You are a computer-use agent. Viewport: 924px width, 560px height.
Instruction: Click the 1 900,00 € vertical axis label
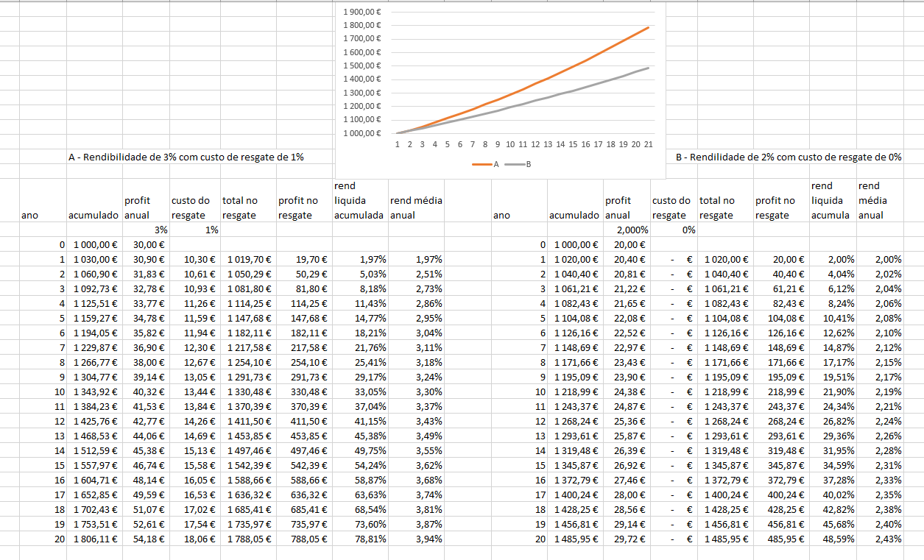coord(362,12)
